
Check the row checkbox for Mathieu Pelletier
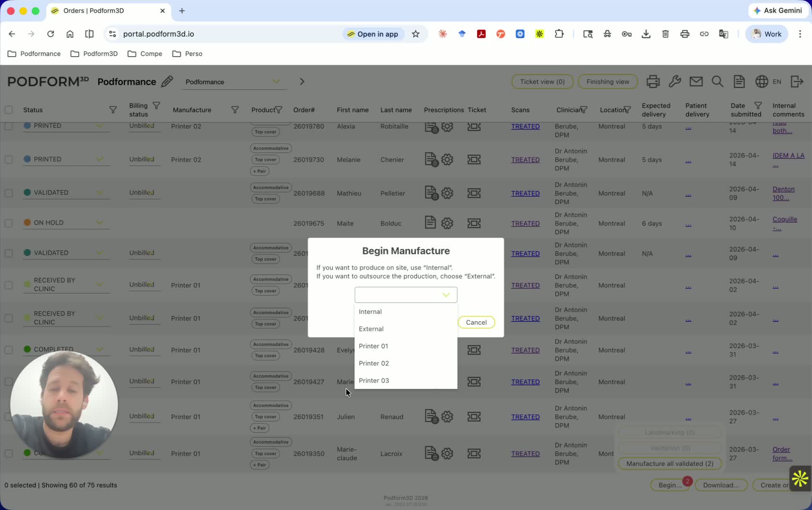tap(9, 193)
